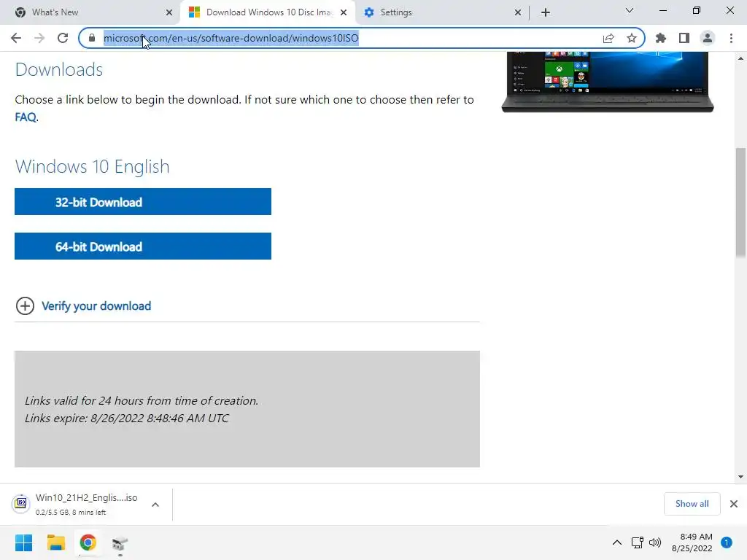
Task: Open the volume tray icon
Action: coord(655,542)
